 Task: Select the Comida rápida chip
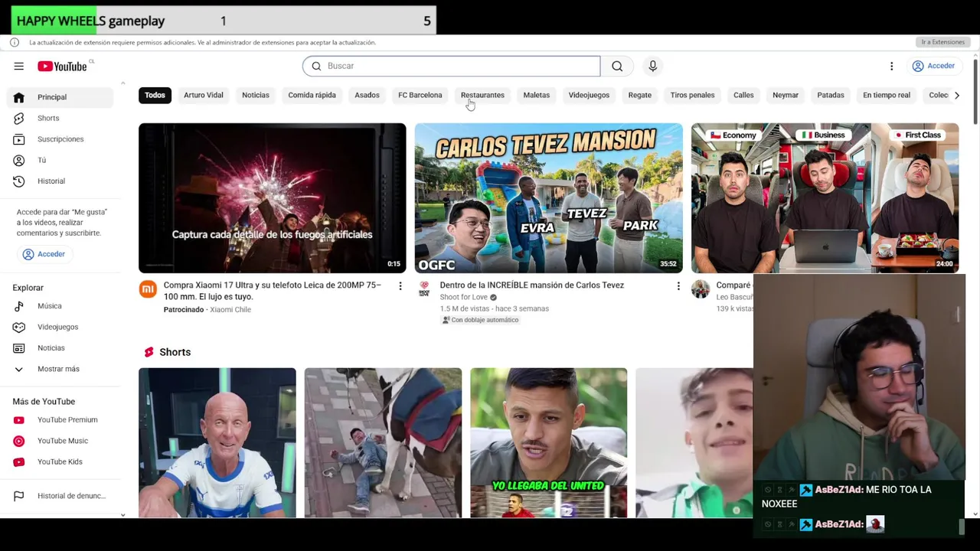(x=312, y=95)
